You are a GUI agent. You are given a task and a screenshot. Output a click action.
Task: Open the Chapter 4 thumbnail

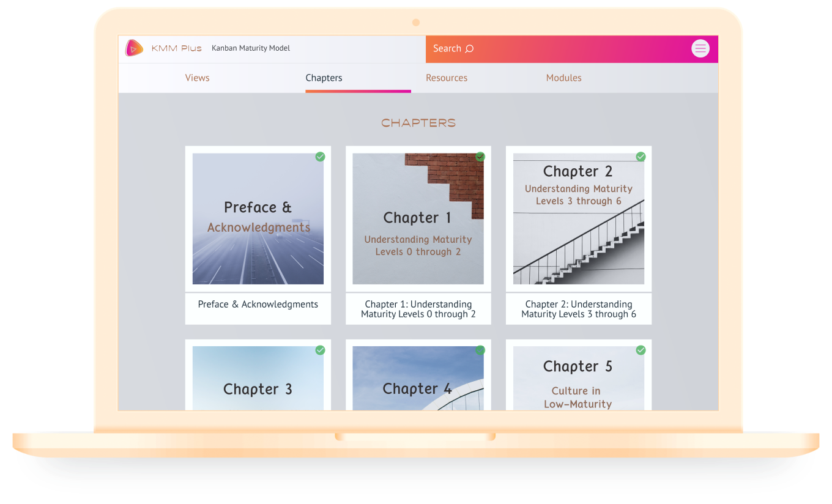click(418, 378)
